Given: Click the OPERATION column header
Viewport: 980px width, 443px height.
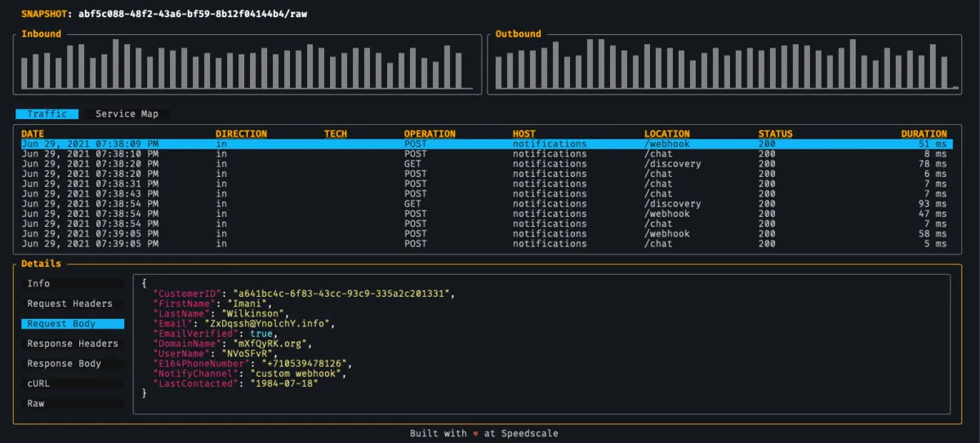Looking at the screenshot, I should (x=430, y=134).
